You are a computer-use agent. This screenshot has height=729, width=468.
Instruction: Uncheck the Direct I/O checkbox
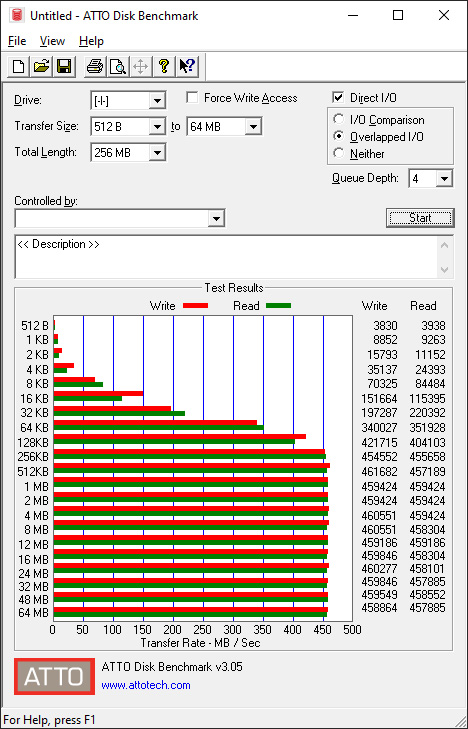(x=338, y=98)
